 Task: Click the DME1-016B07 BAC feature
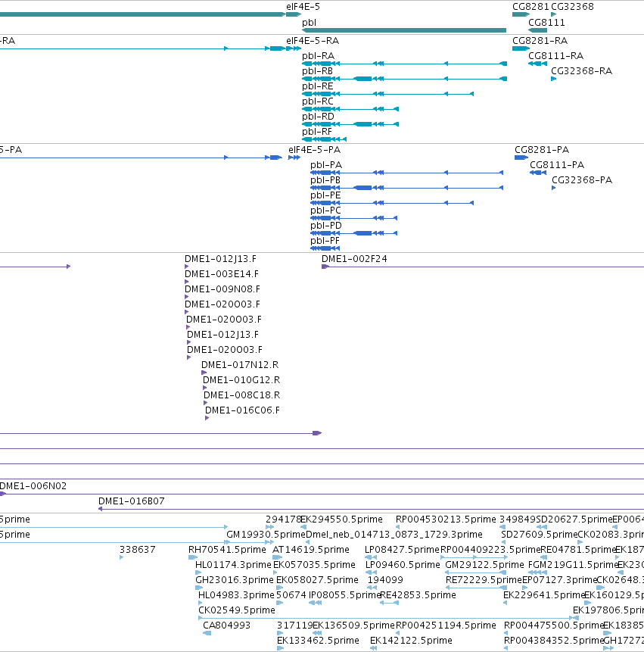pyautogui.click(x=371, y=509)
